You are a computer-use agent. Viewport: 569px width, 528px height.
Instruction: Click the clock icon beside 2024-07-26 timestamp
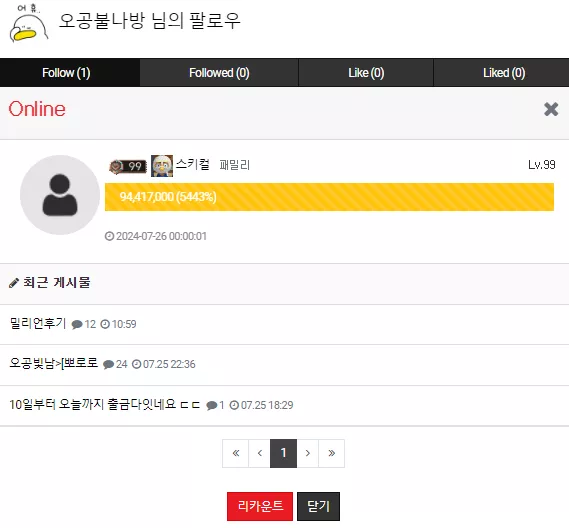pyautogui.click(x=109, y=236)
